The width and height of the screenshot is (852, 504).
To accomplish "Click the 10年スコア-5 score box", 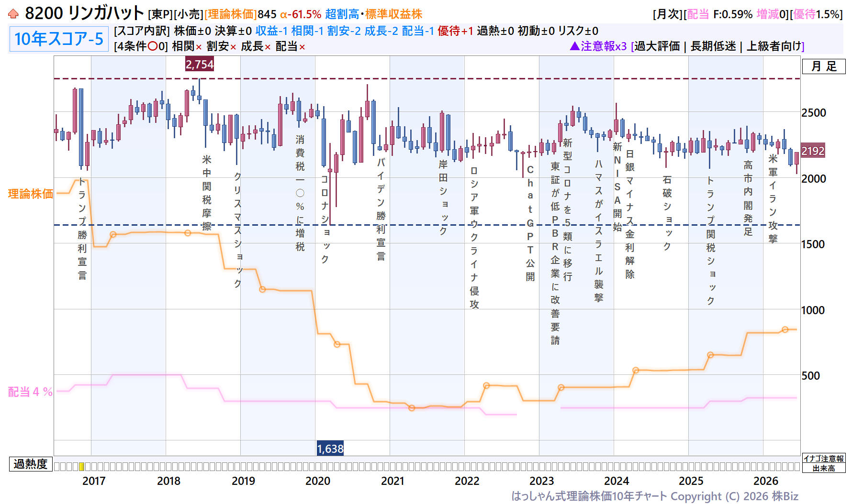I will [x=59, y=39].
